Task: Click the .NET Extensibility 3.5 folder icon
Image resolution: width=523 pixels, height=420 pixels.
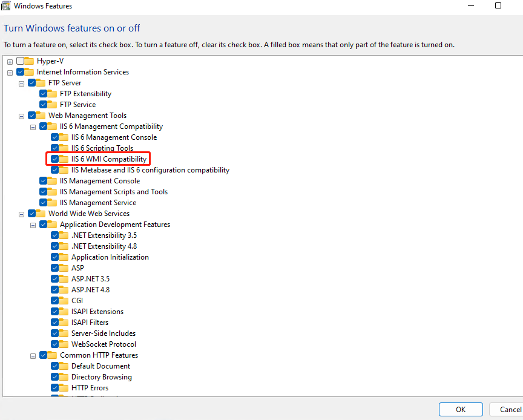Action: pos(64,235)
